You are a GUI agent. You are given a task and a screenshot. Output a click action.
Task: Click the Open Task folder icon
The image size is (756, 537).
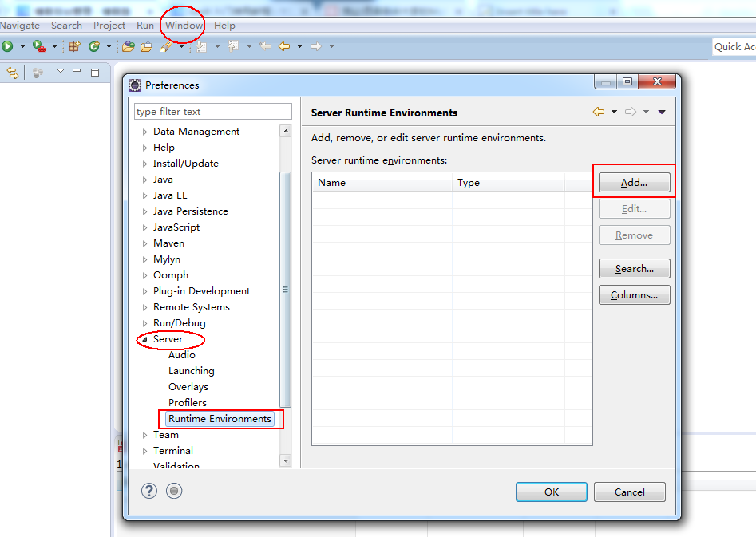point(146,46)
